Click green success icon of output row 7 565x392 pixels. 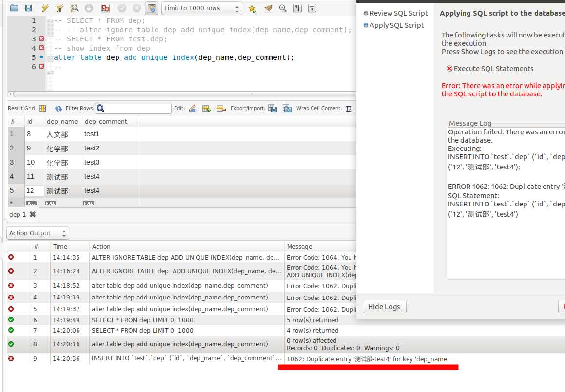11,330
